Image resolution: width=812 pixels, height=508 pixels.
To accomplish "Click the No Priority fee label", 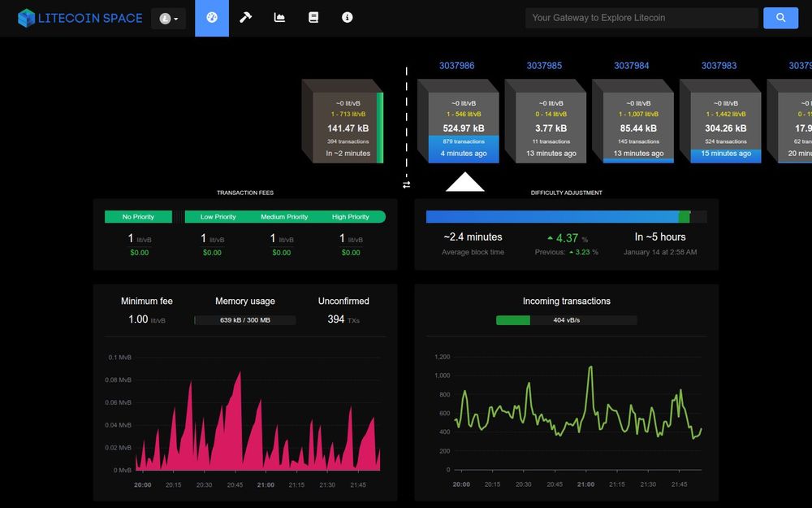I will 138,217.
